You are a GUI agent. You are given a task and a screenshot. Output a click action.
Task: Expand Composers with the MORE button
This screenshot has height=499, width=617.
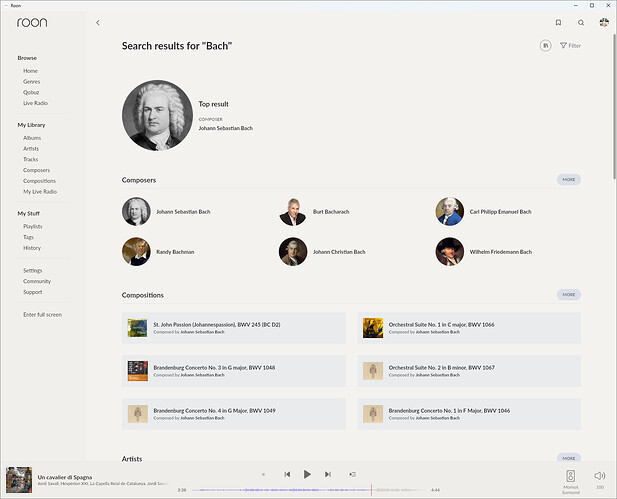568,180
